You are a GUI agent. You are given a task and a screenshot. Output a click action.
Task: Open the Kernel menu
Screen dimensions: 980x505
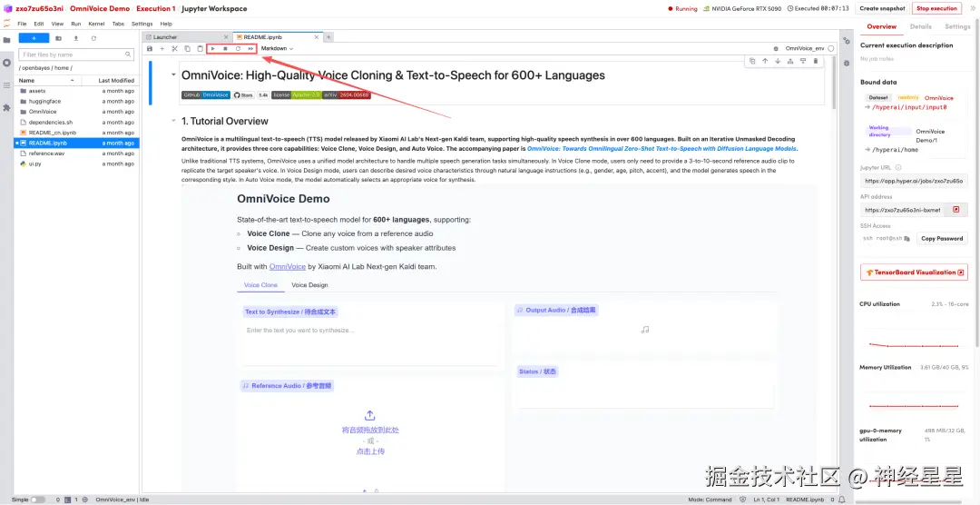96,24
